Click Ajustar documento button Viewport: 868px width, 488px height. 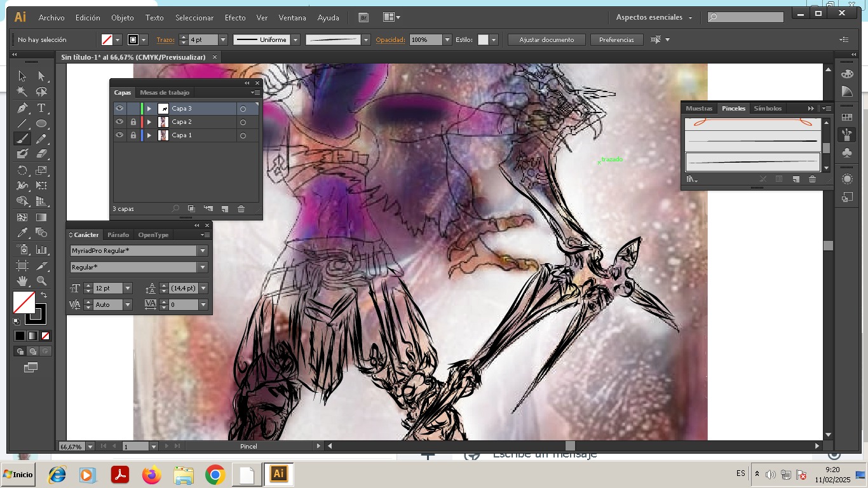(x=546, y=39)
